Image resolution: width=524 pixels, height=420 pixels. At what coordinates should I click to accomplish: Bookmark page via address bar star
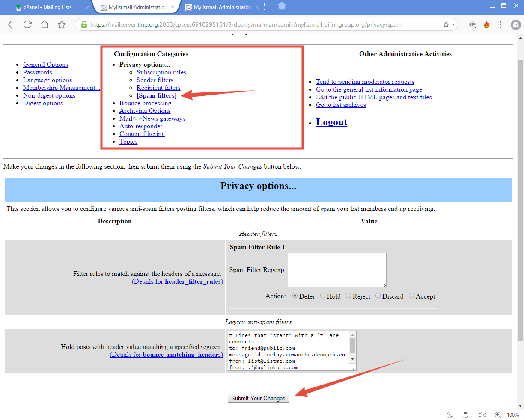point(446,24)
